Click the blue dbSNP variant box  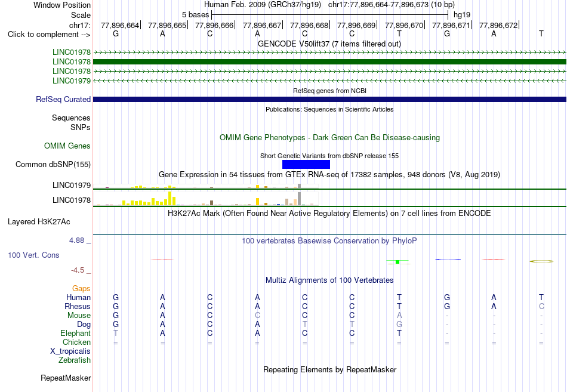tap(306, 165)
